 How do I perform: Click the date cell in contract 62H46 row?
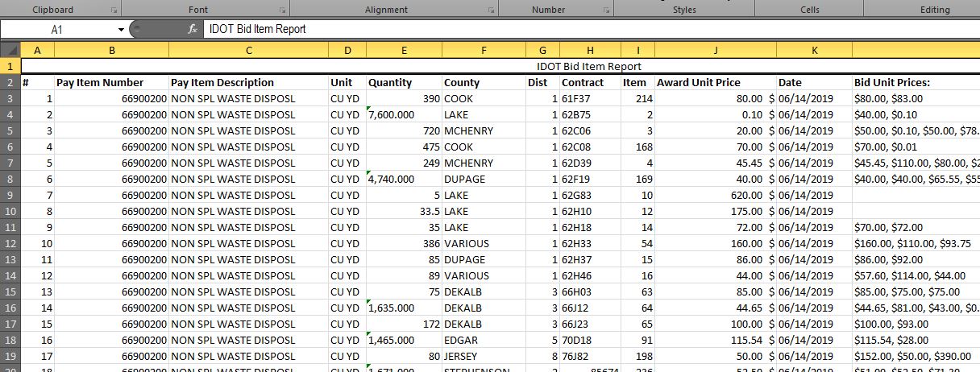[x=814, y=275]
